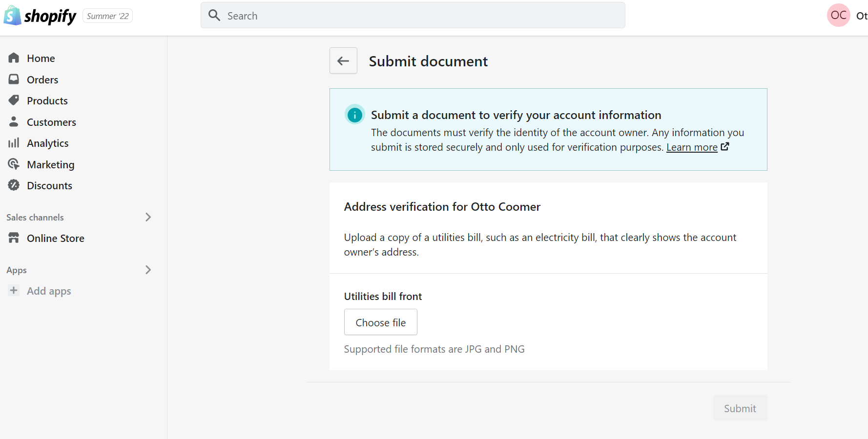The image size is (868, 439).
Task: Click the Products tag icon
Action: 14,100
